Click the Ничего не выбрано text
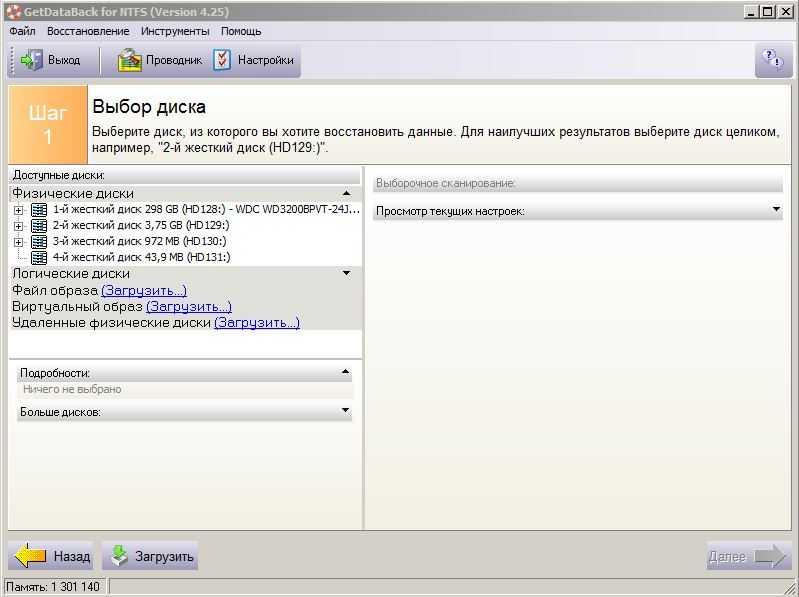Image resolution: width=799 pixels, height=597 pixels. click(72, 389)
